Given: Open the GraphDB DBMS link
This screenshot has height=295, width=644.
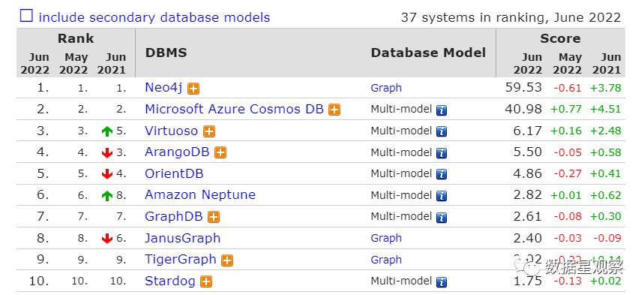Looking at the screenshot, I should tap(174, 216).
